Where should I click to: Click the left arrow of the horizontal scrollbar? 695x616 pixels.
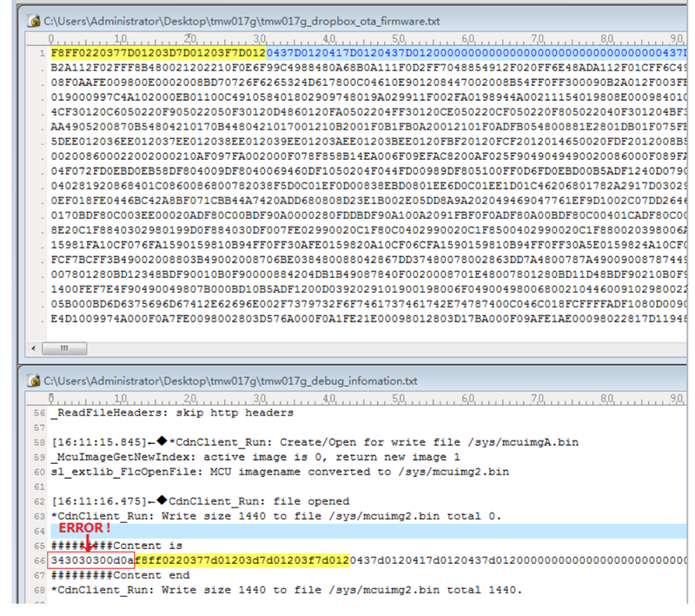point(32,348)
